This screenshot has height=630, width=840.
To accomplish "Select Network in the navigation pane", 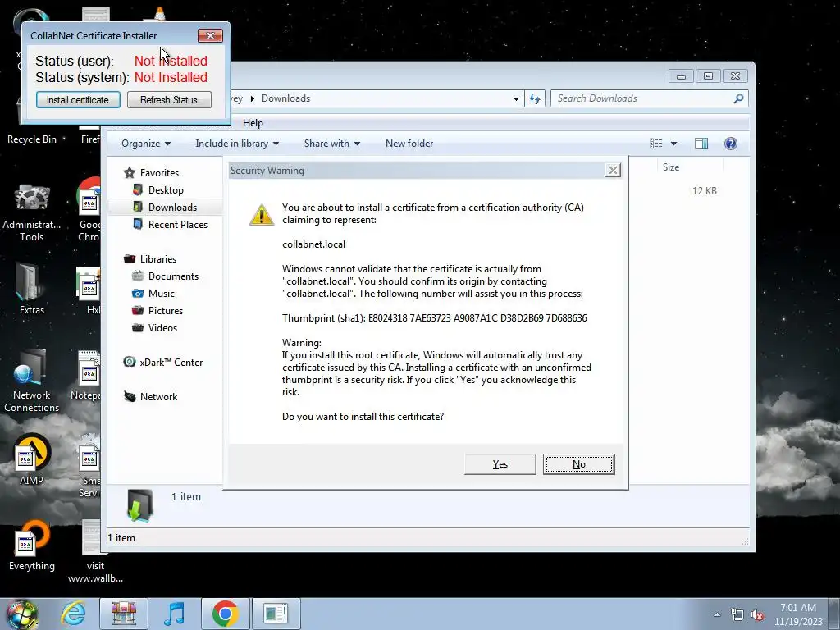I will coord(158,397).
